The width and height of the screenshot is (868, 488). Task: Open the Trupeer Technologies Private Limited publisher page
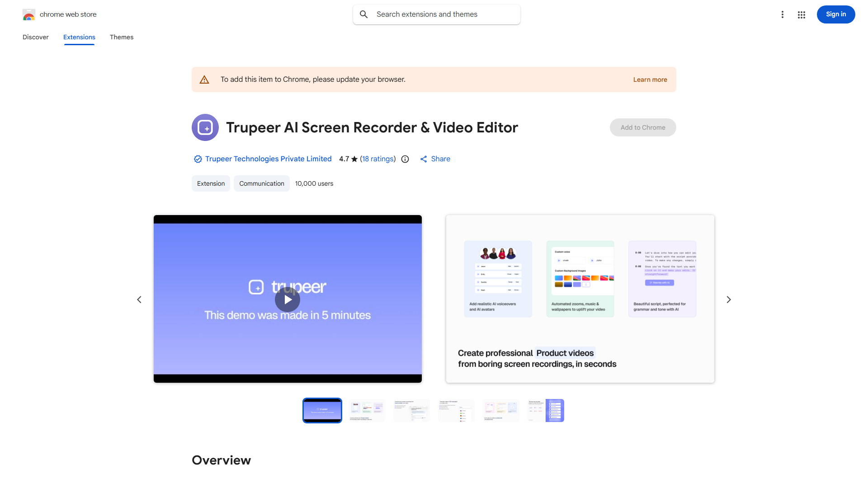[268, 159]
